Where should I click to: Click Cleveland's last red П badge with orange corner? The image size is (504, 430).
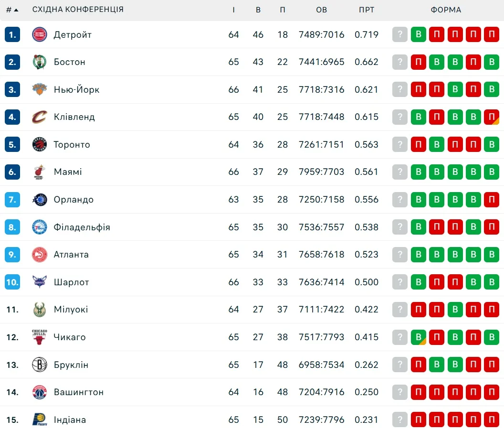(x=491, y=117)
